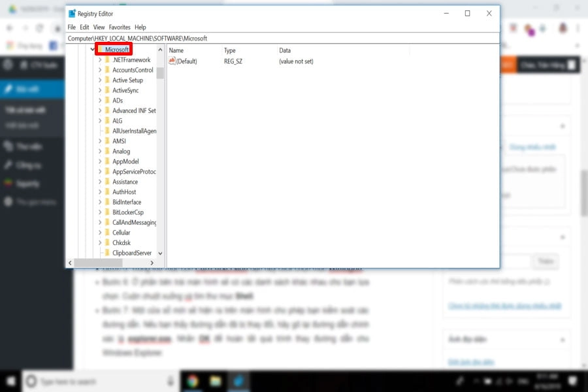Click the Registry Editor icon in title bar

(x=72, y=14)
